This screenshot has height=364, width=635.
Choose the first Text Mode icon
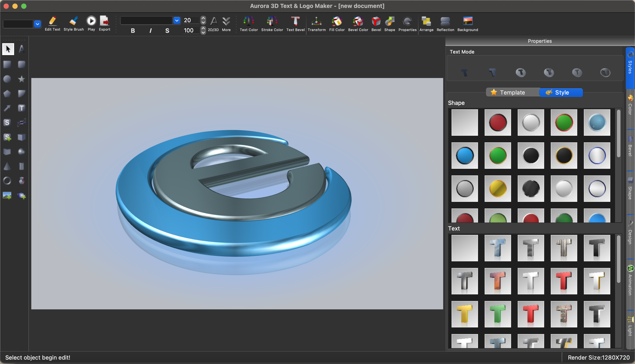464,72
